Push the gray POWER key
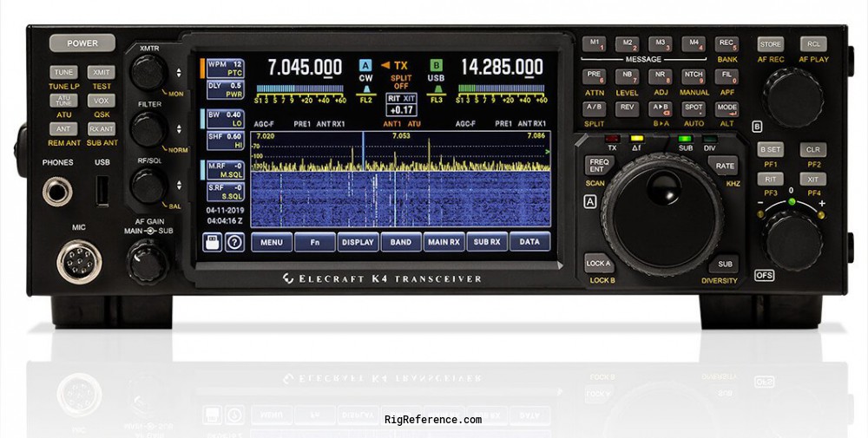 82,43
